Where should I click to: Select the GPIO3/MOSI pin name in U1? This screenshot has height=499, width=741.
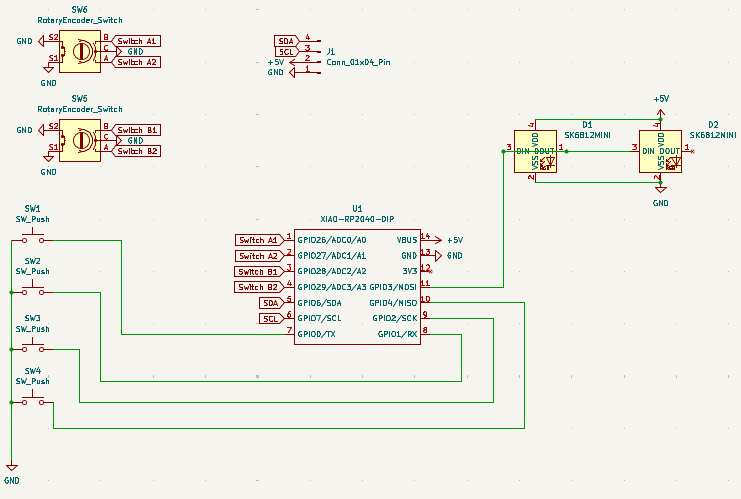pyautogui.click(x=393, y=287)
